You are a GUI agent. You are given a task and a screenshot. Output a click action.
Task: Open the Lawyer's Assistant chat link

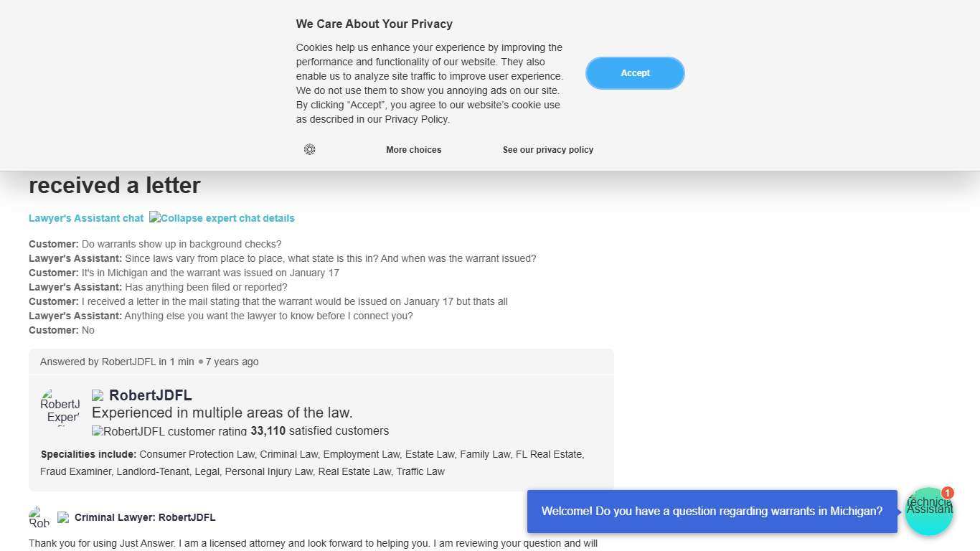pos(86,218)
